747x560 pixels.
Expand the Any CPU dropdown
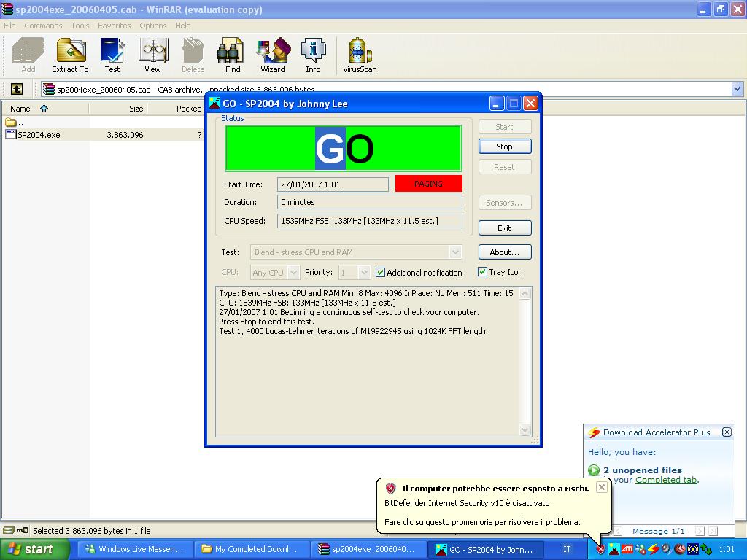point(293,273)
